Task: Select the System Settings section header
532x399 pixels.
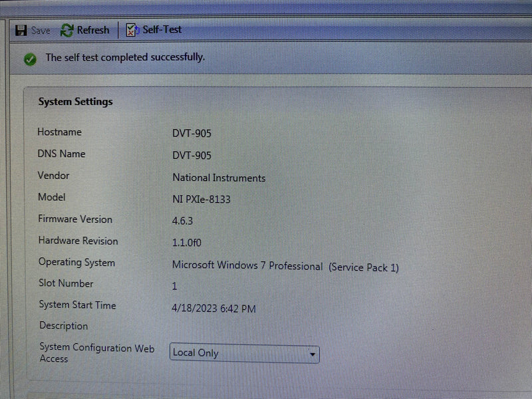Action: tap(75, 102)
